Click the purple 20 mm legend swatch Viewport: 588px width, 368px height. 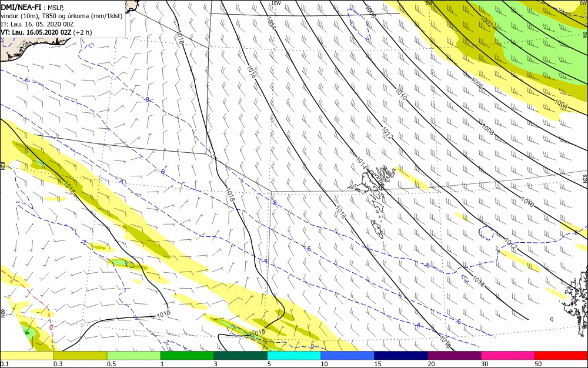(455, 356)
